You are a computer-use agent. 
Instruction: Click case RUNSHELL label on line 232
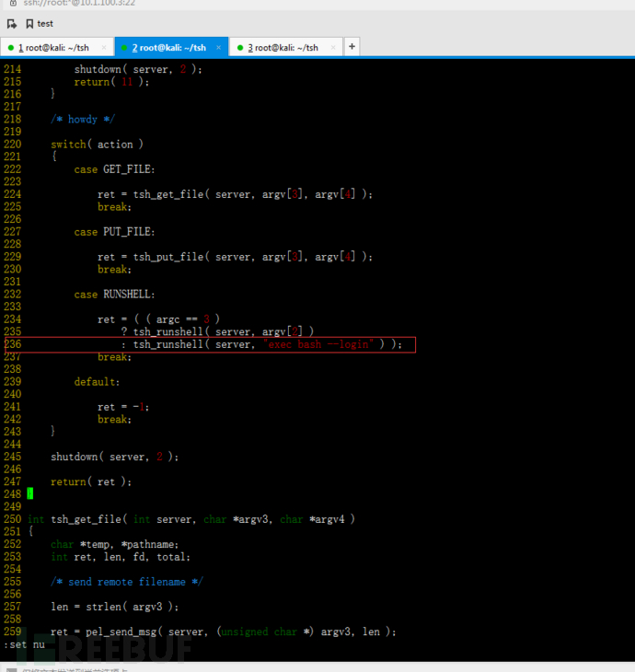pyautogui.click(x=114, y=294)
